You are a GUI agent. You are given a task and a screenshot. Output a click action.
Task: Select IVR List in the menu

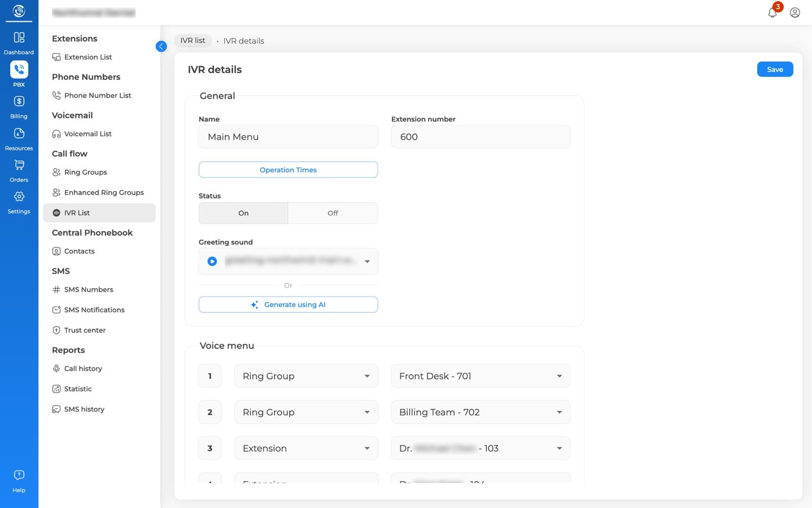coord(99,213)
